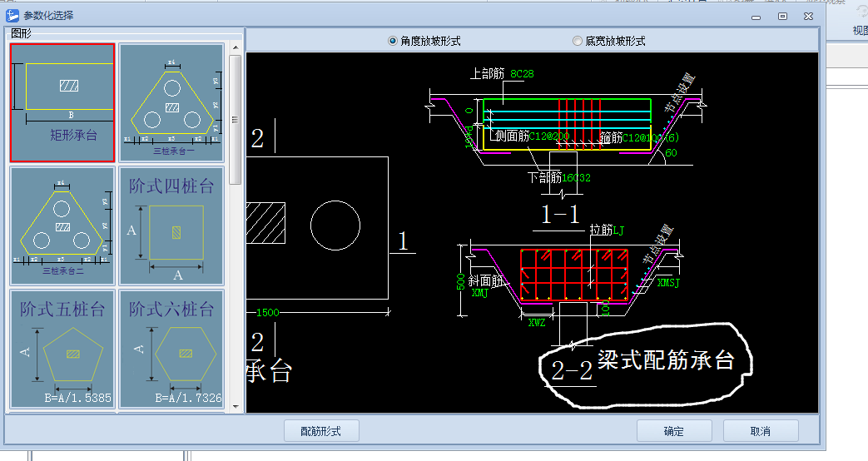Screen dimensions: 868x461
Task: Enable the 底宽放坡形式 radio option
Action: click(x=609, y=41)
